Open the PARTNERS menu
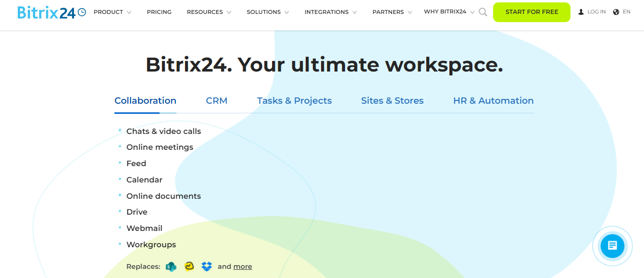644x278 pixels. coord(388,12)
